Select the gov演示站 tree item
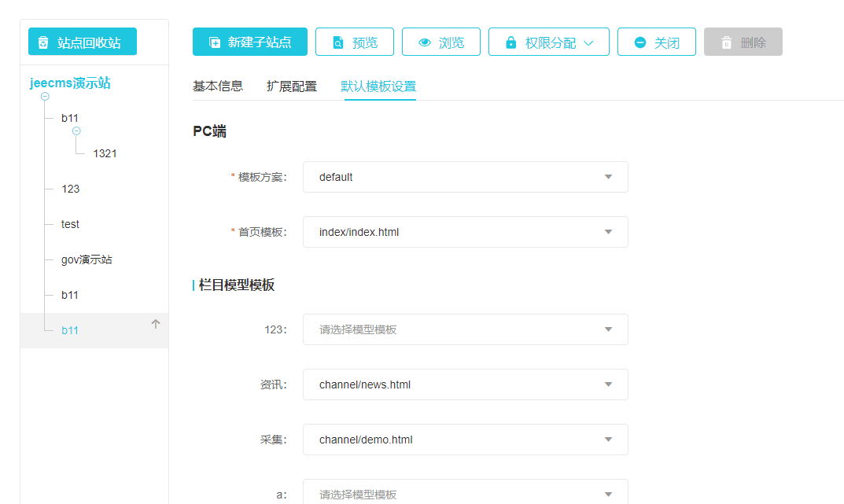 (x=87, y=259)
